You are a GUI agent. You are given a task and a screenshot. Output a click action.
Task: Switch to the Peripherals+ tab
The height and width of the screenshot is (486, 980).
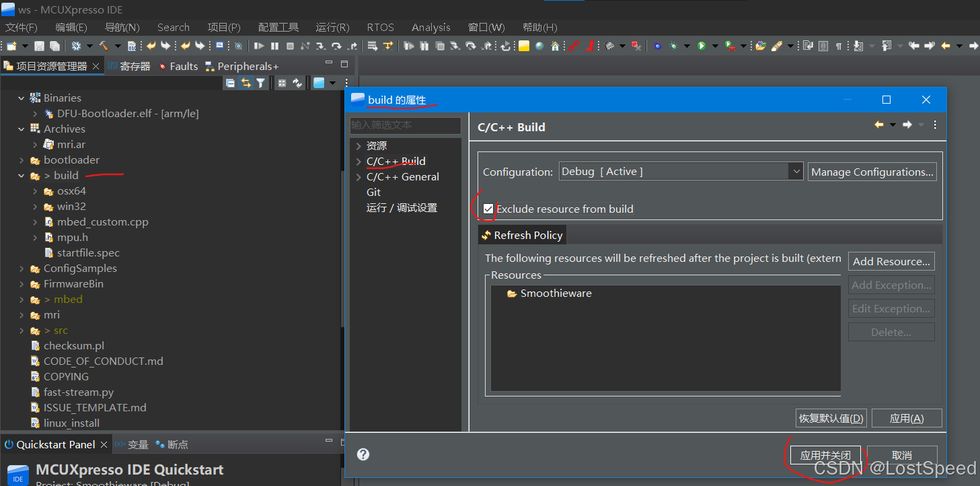pyautogui.click(x=241, y=66)
